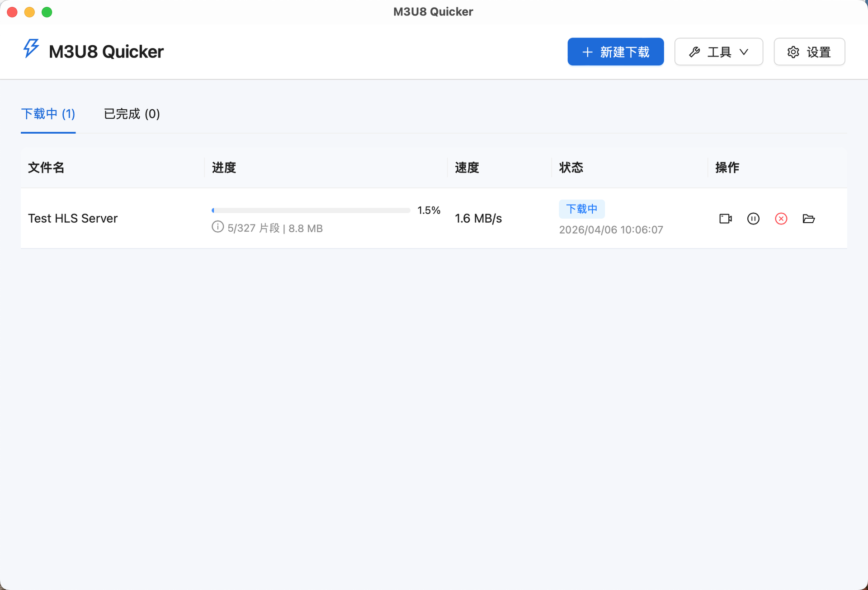Click the lightning bolt app logo

(31, 48)
